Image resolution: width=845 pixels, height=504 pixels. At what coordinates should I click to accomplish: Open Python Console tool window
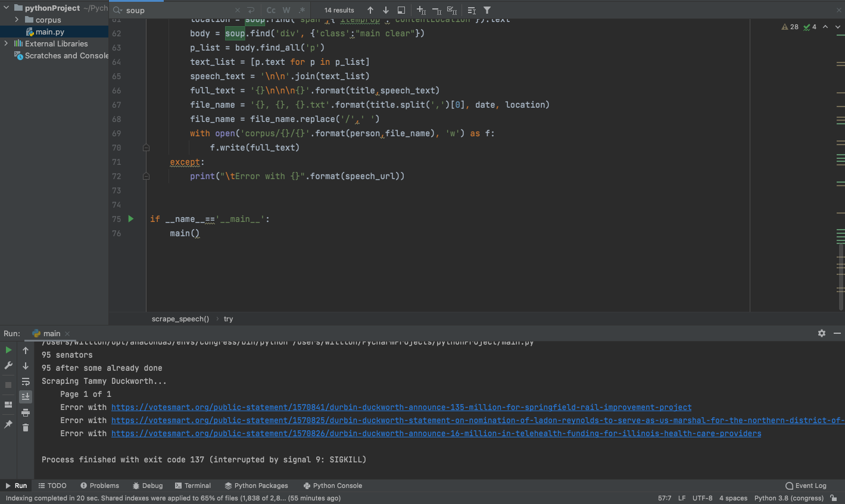[x=332, y=486]
